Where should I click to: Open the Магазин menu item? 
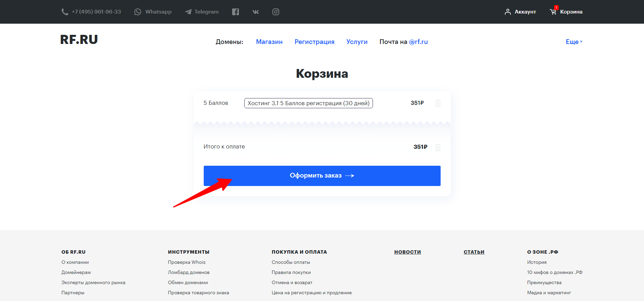(x=269, y=42)
